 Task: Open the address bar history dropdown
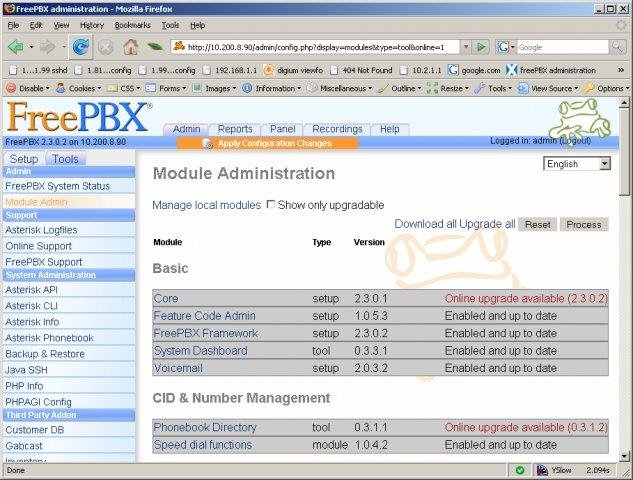coord(466,47)
